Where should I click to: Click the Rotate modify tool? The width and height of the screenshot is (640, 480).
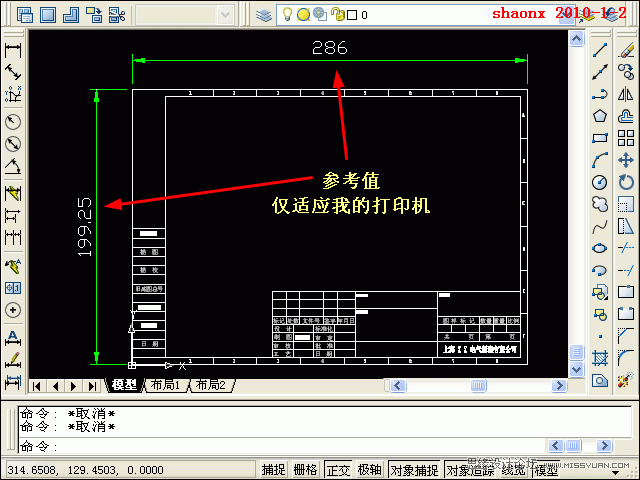pyautogui.click(x=626, y=182)
